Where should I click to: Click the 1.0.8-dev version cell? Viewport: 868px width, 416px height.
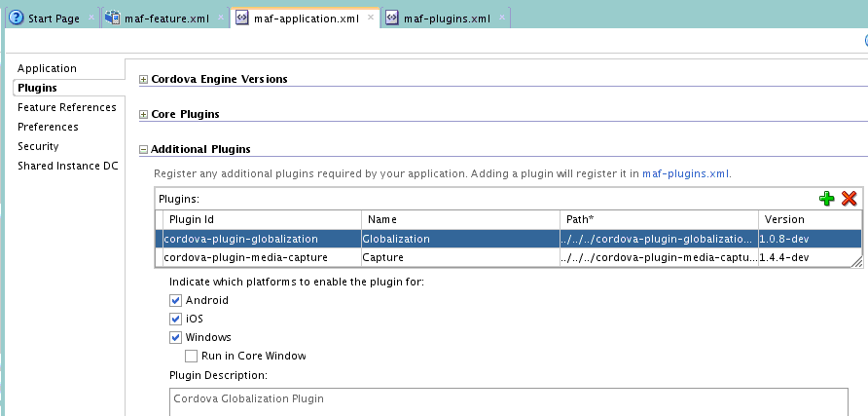pos(810,239)
